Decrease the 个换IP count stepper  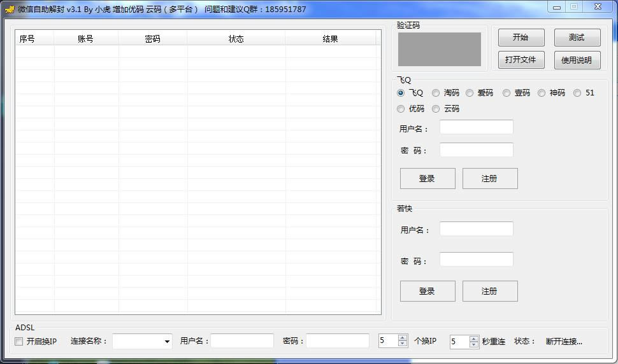[403, 344]
